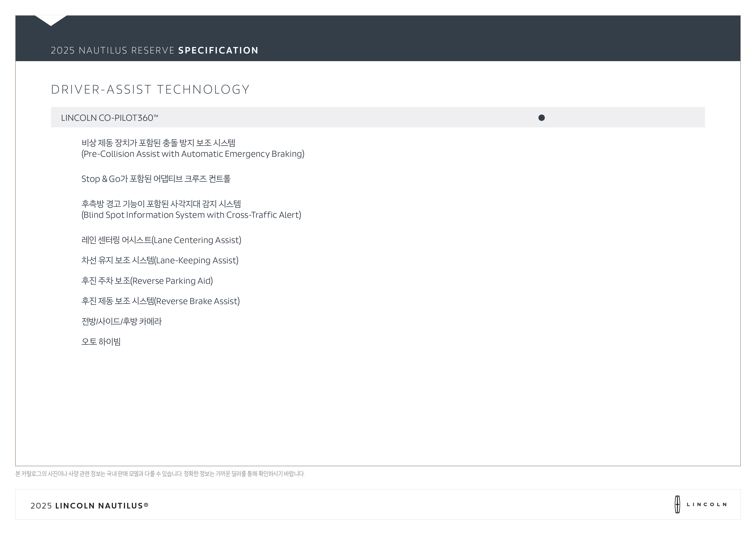Click the Lincoln star emblem logo

coord(677,504)
